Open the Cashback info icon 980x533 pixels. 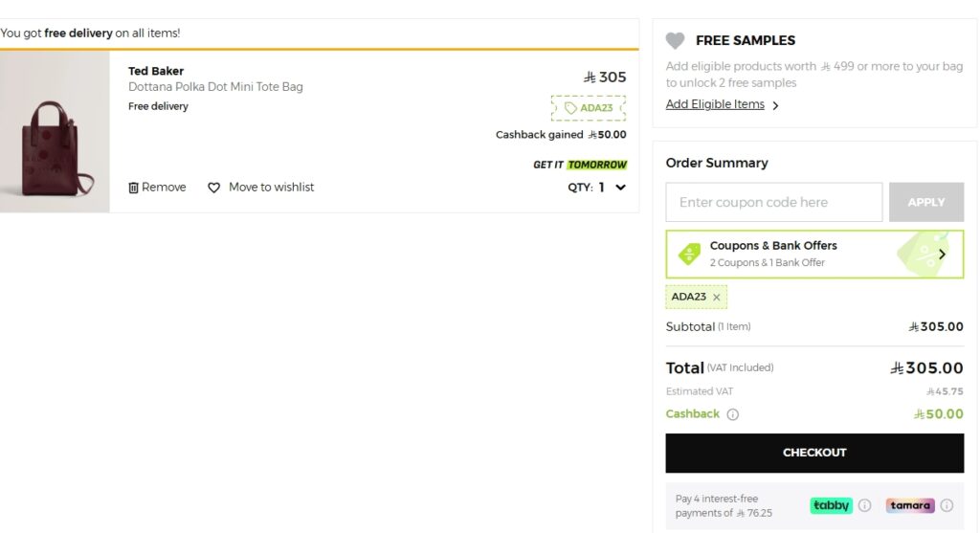pyautogui.click(x=733, y=414)
